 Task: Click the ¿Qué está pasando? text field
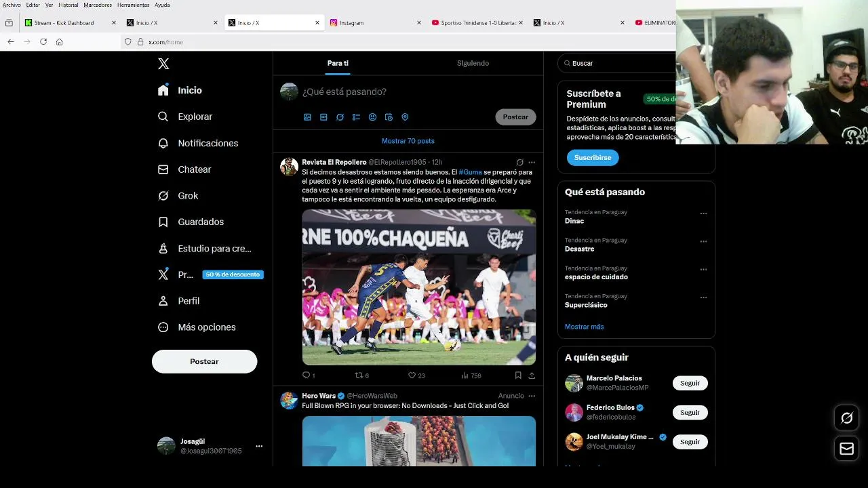(x=344, y=91)
